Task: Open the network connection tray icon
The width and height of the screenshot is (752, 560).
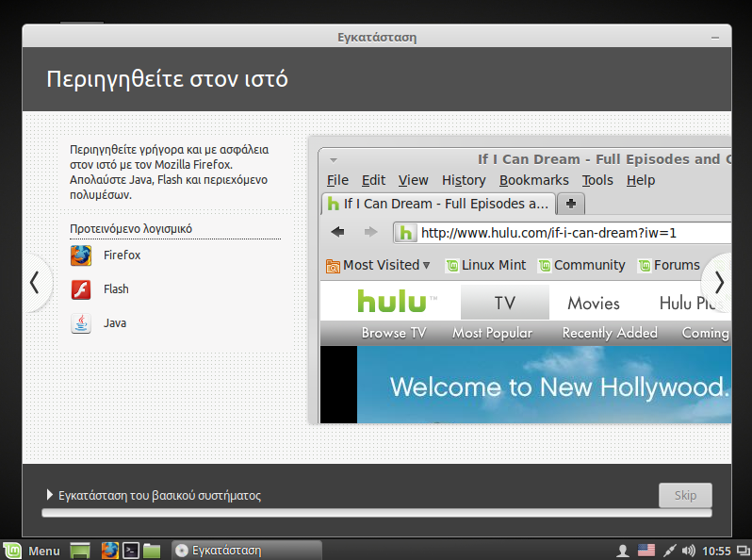Action: point(669,551)
